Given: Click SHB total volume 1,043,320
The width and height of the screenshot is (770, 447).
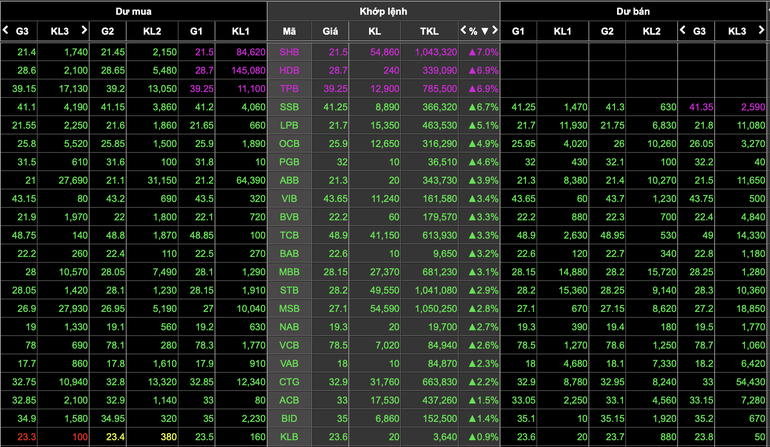Looking at the screenshot, I should point(436,52).
